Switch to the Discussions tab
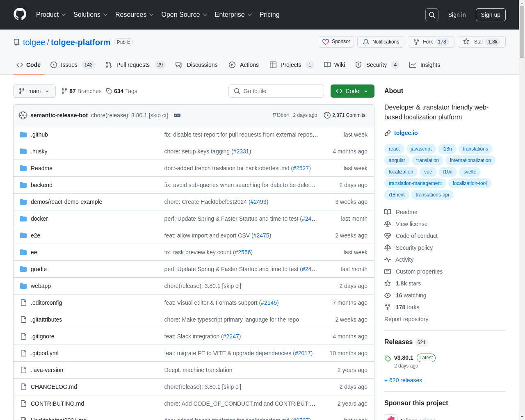The height and width of the screenshot is (420, 525). [196, 65]
